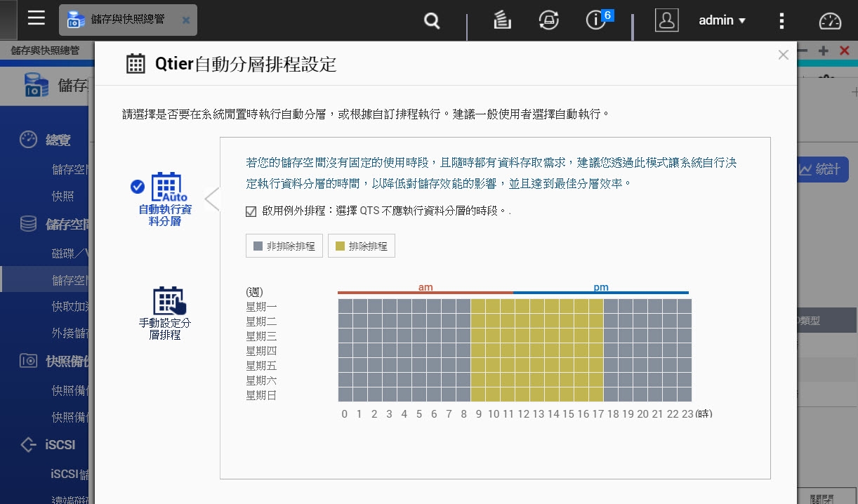Open the main hamburger menu

pyautogui.click(x=37, y=18)
